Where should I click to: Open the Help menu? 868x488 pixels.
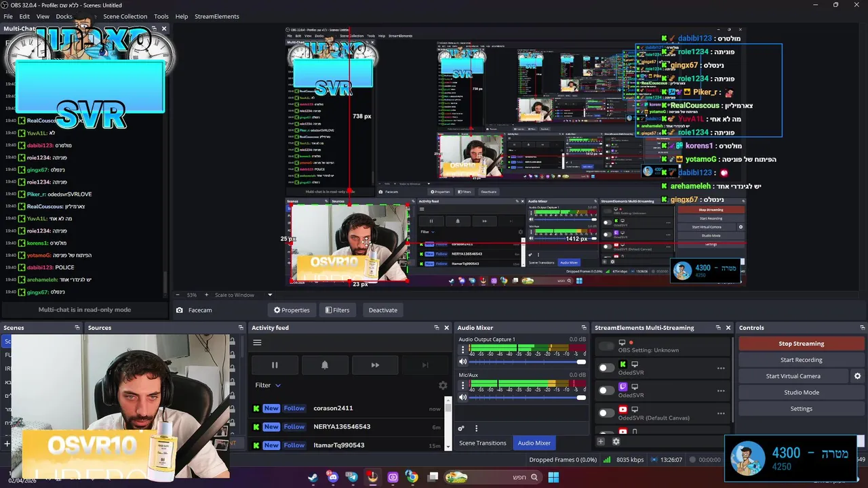point(182,16)
